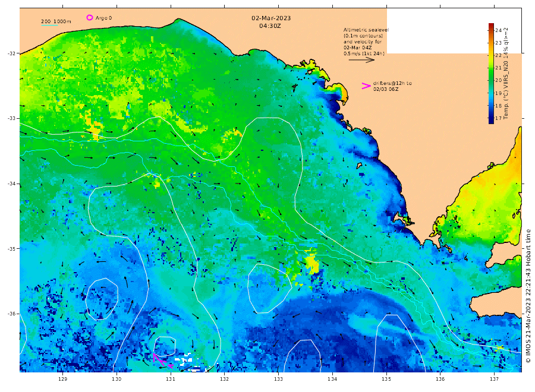Click the magenta drifters legend arrowhead
The image size is (535, 392).
[x=366, y=86]
